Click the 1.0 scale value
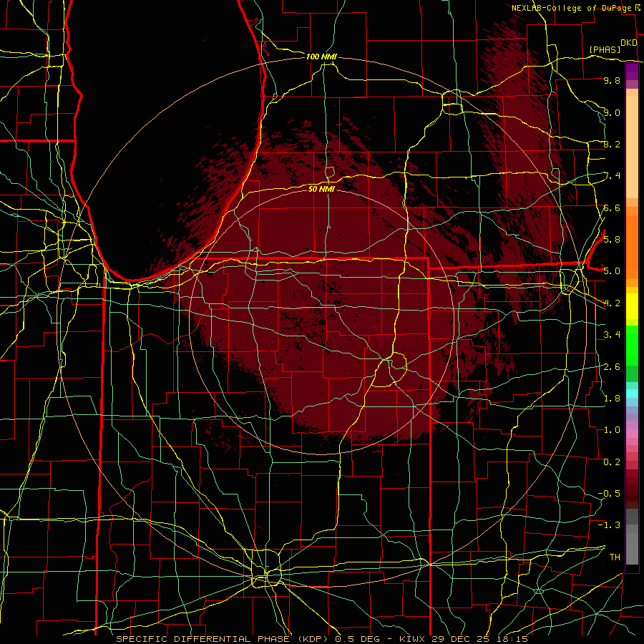The width and height of the screenshot is (644, 644). point(612,430)
